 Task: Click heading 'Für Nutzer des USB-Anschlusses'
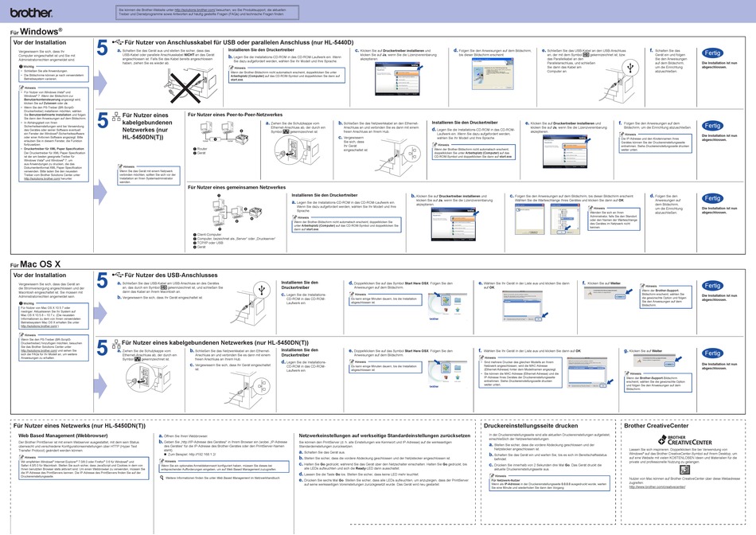(170, 275)
